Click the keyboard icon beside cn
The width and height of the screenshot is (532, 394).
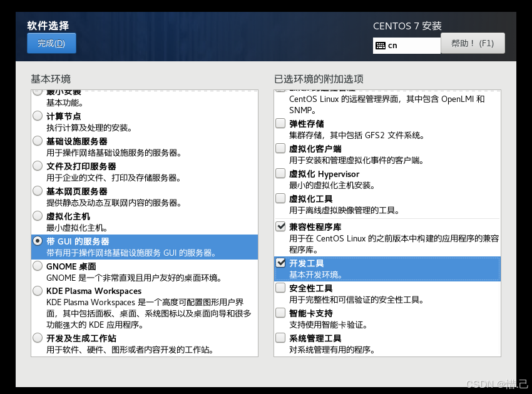(381, 46)
